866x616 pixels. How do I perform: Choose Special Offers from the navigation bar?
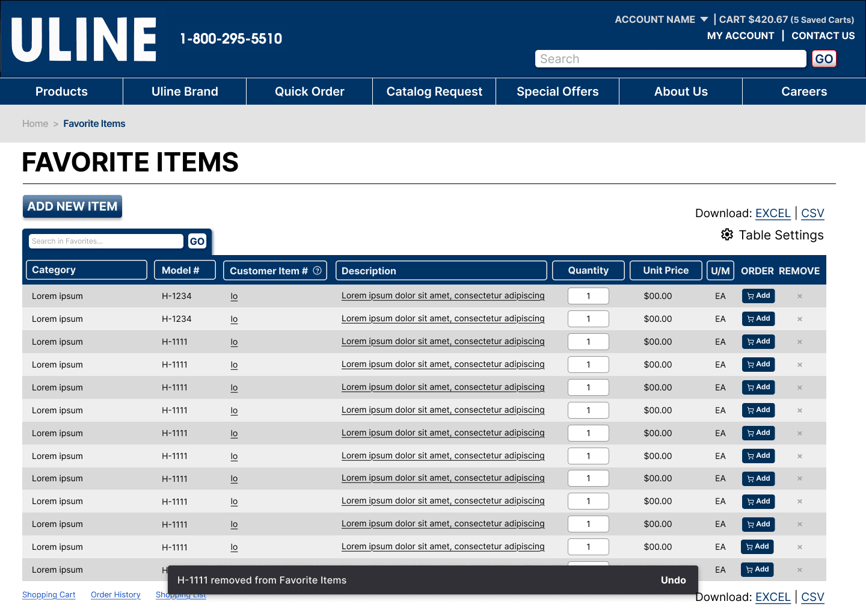(557, 91)
